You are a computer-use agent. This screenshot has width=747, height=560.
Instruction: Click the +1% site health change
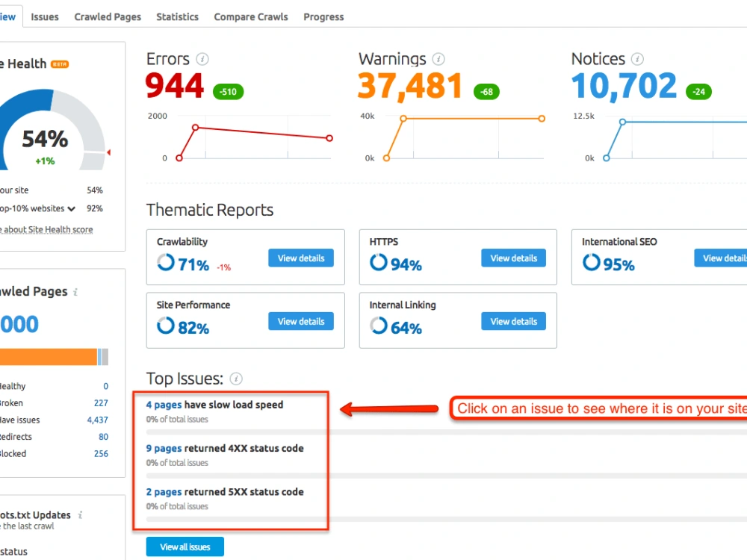(x=46, y=161)
